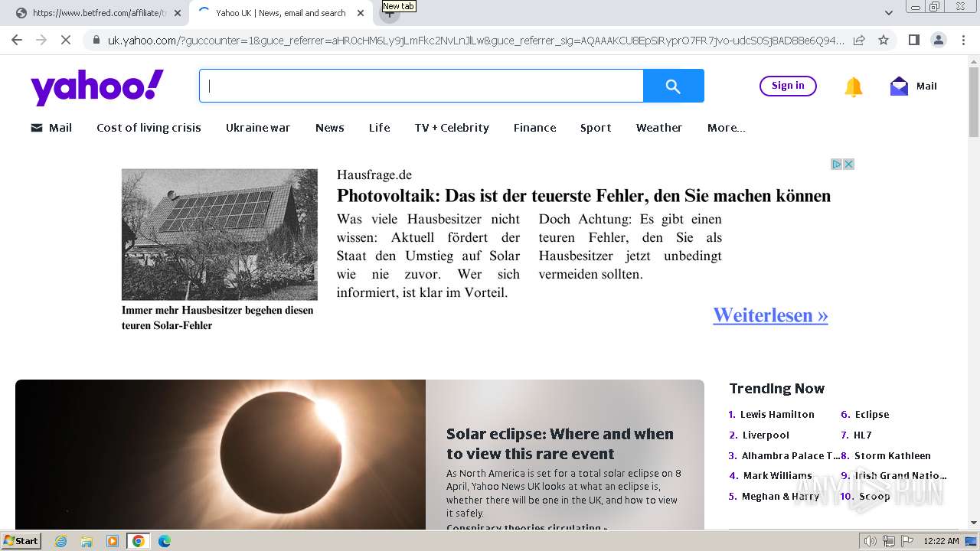Click the Chrome taskbar icon
Screen dimensions: 980x551
(x=139, y=541)
